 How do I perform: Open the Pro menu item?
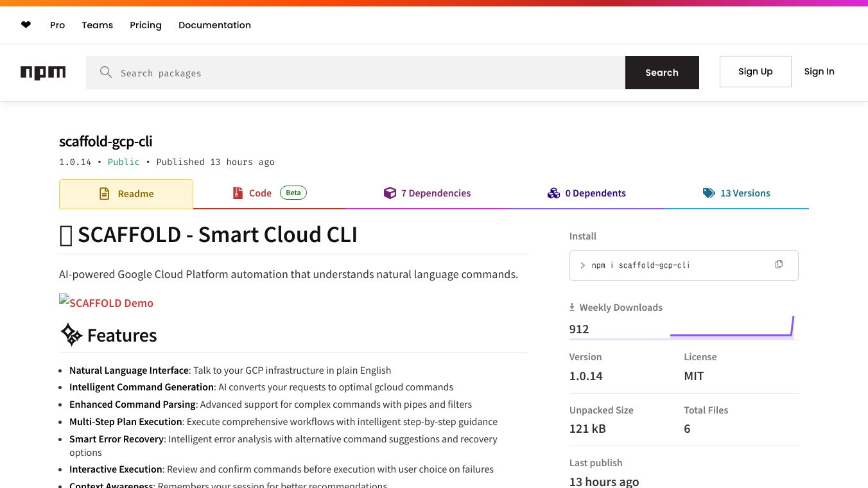[58, 25]
